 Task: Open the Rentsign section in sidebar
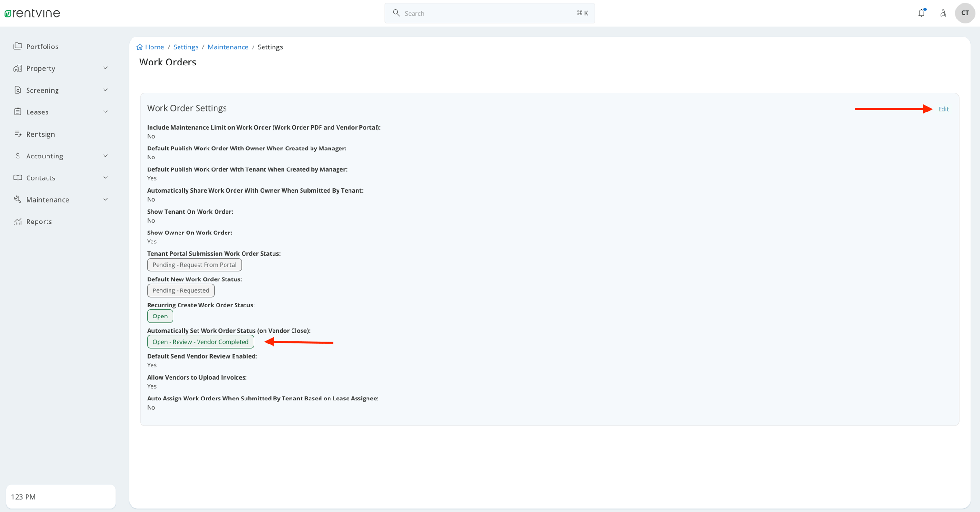40,134
